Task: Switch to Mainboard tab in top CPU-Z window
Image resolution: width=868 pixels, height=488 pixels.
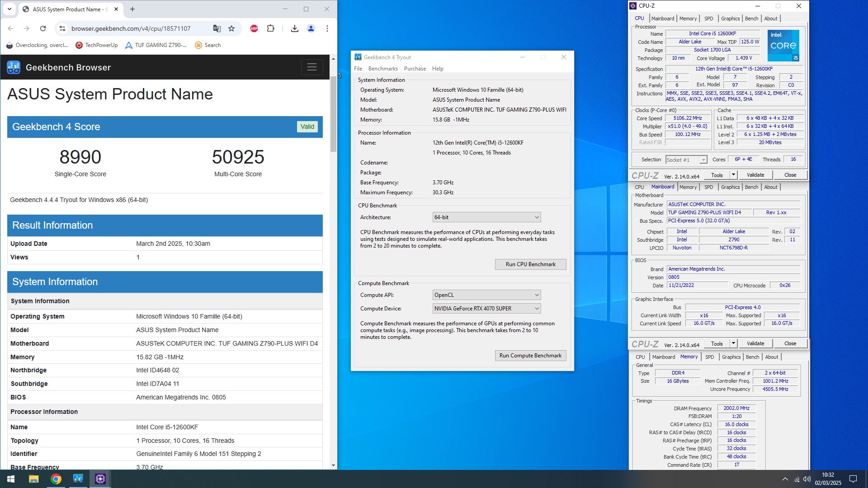Action: [x=663, y=19]
